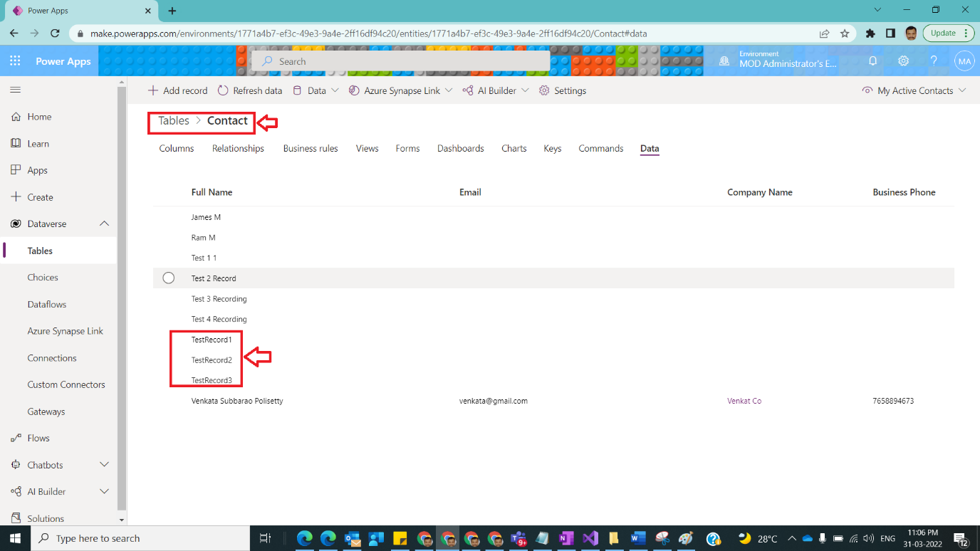Open the My Active Contacts view selector
The width and height of the screenshot is (980, 551).
tap(914, 90)
